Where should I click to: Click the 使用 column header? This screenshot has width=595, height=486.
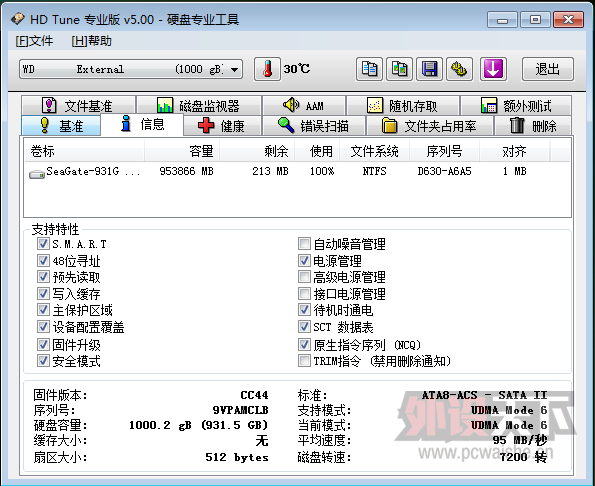(317, 151)
